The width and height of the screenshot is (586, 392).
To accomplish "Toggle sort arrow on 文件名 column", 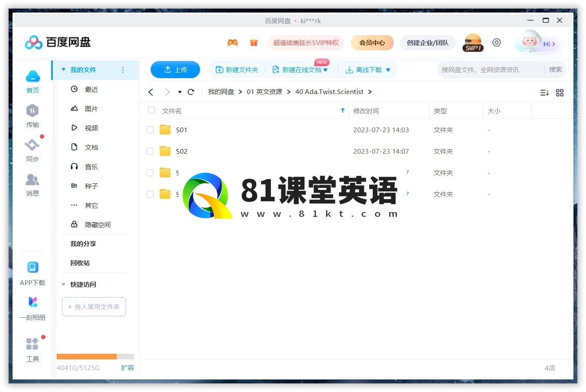I will pos(343,110).
